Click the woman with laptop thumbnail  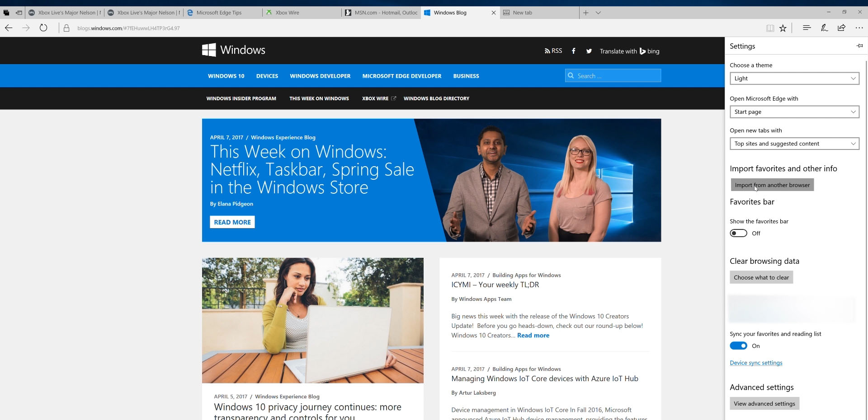313,320
